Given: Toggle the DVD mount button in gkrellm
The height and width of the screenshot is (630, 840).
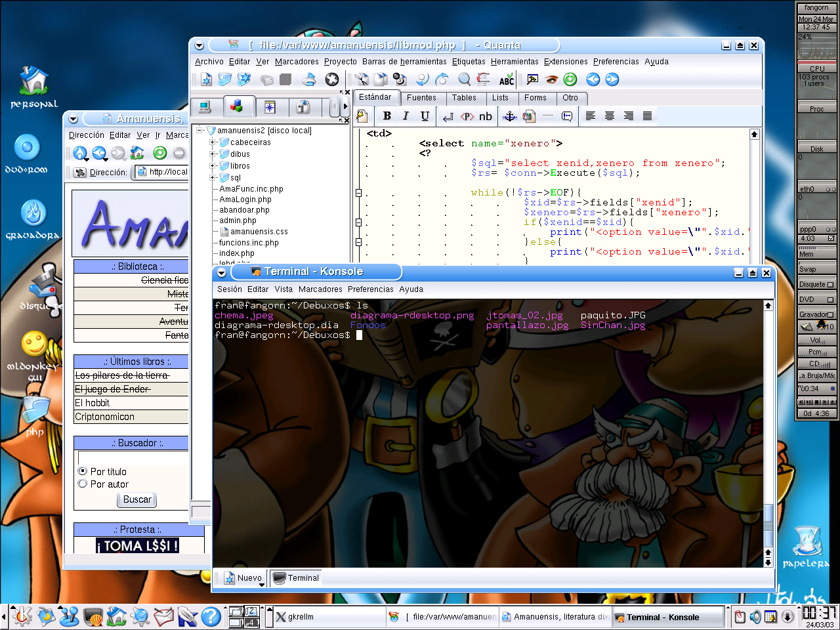Looking at the screenshot, I should [830, 300].
